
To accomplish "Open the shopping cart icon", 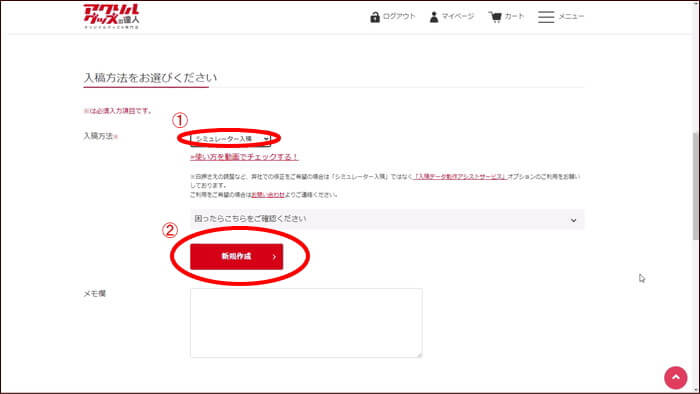I will (495, 17).
